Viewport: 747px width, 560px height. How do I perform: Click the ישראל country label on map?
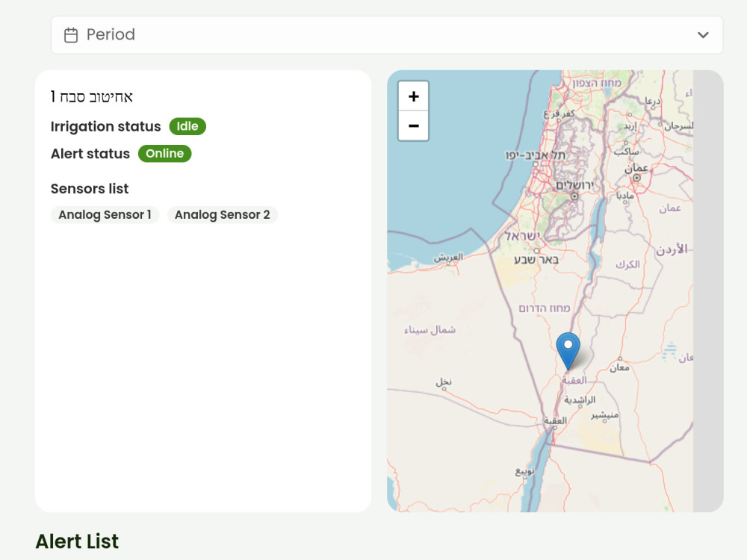click(522, 236)
